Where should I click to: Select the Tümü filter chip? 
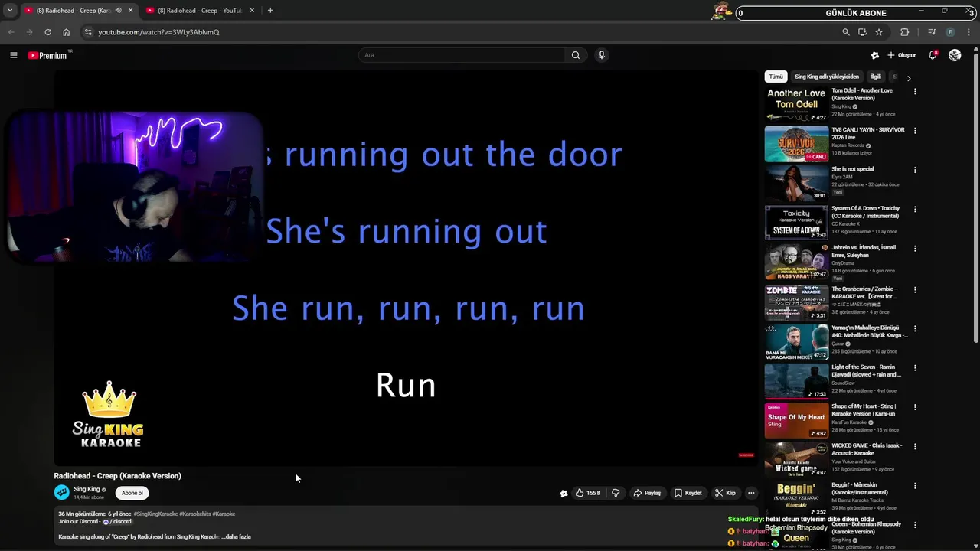[776, 77]
